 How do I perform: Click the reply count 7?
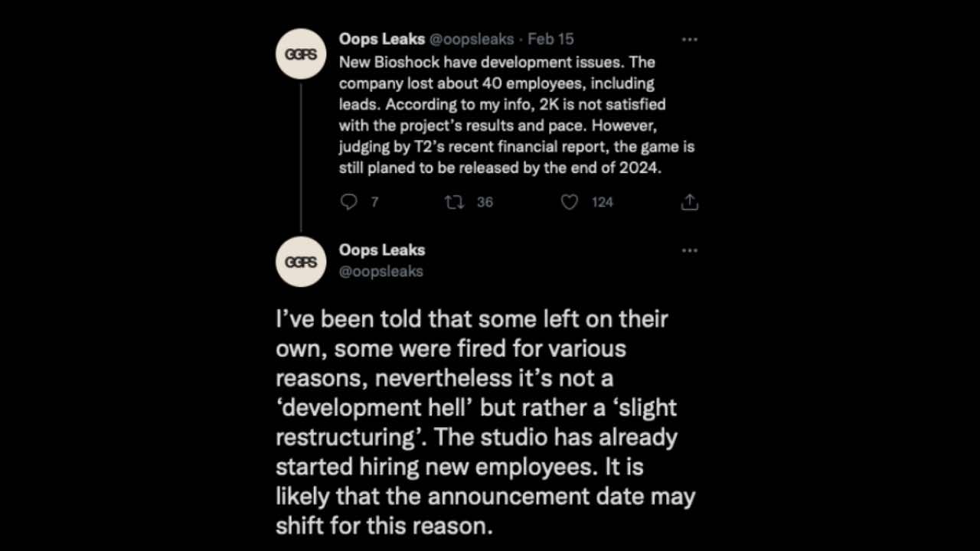pos(374,202)
